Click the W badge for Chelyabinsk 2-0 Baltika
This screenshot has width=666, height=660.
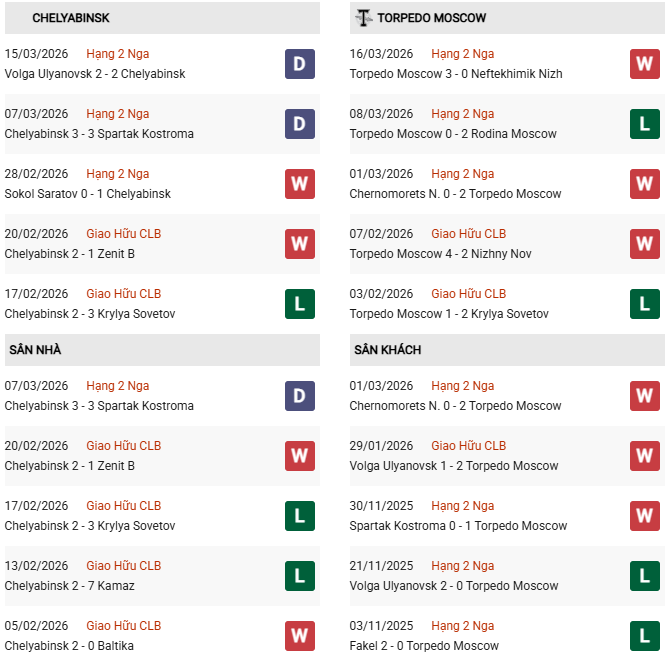tap(299, 636)
